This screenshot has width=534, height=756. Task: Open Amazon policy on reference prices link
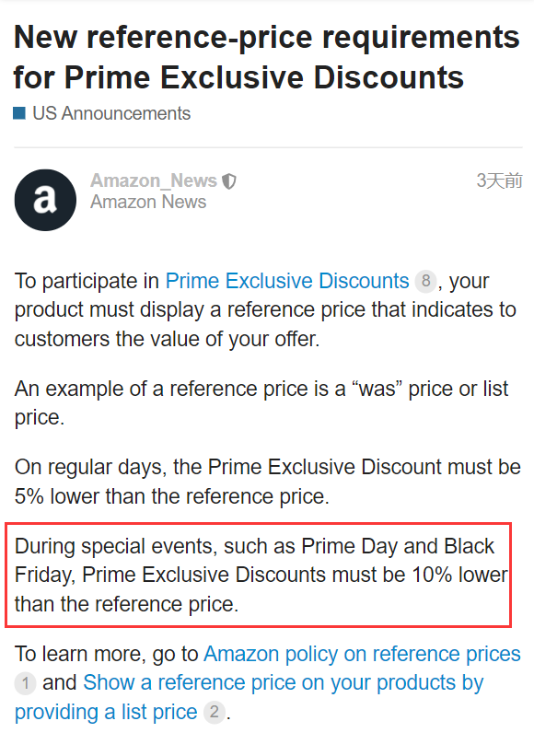tap(362, 654)
